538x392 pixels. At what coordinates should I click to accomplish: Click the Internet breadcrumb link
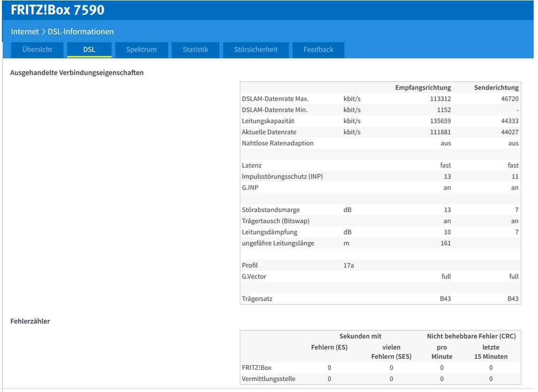pyautogui.click(x=25, y=32)
